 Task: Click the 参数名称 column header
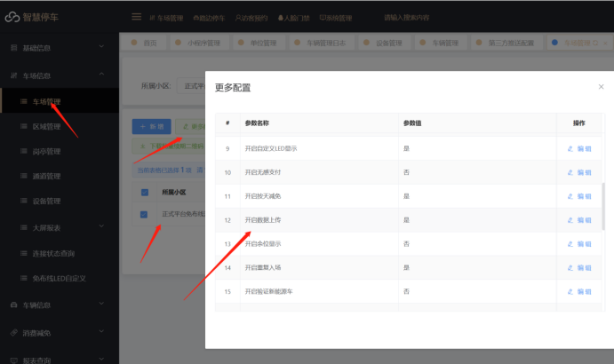(257, 123)
